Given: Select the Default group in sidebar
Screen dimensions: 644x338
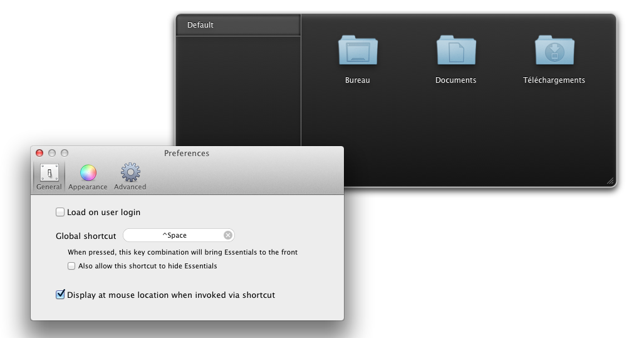Looking at the screenshot, I should (x=238, y=25).
